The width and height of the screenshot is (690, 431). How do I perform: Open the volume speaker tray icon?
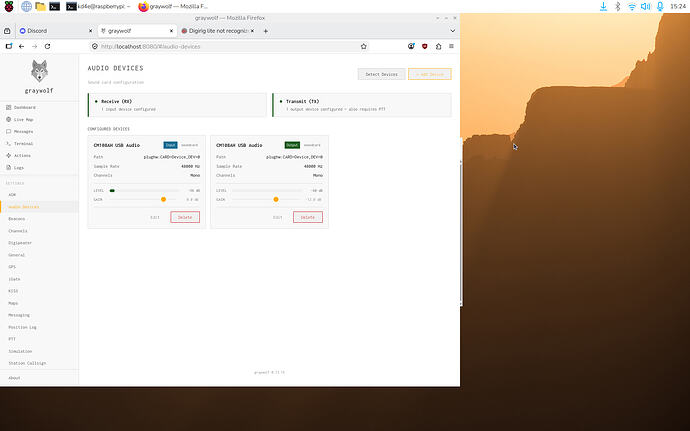pyautogui.click(x=646, y=6)
